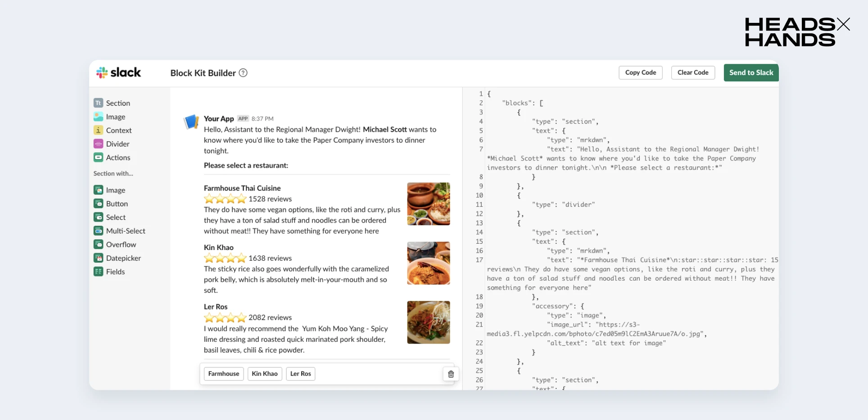Click the Section with Image icon

pos(98,190)
